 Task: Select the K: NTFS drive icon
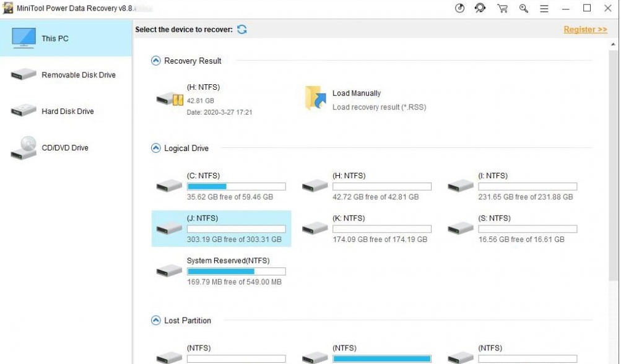pos(315,228)
